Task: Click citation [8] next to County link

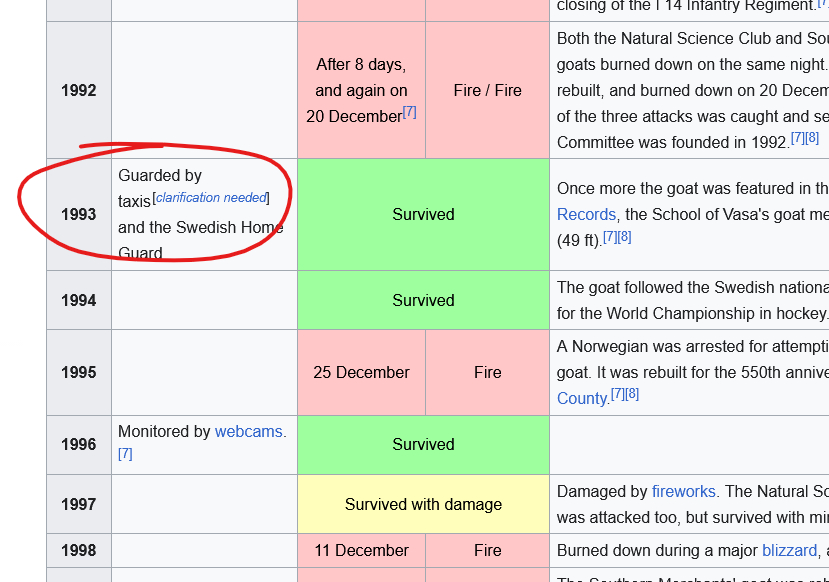Action: click(632, 395)
